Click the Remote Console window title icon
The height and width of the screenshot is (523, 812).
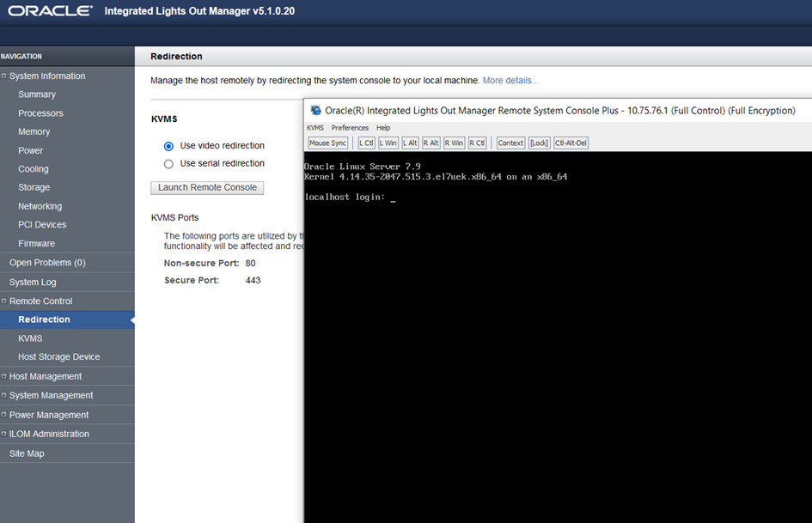pos(316,111)
